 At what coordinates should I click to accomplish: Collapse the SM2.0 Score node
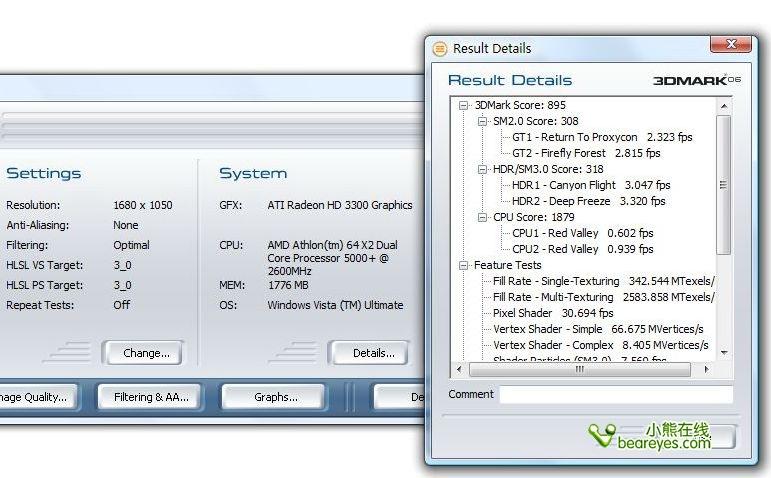[482, 122]
